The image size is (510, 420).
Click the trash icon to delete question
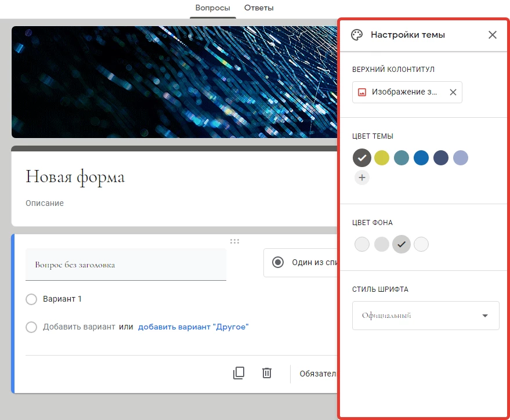pos(267,373)
